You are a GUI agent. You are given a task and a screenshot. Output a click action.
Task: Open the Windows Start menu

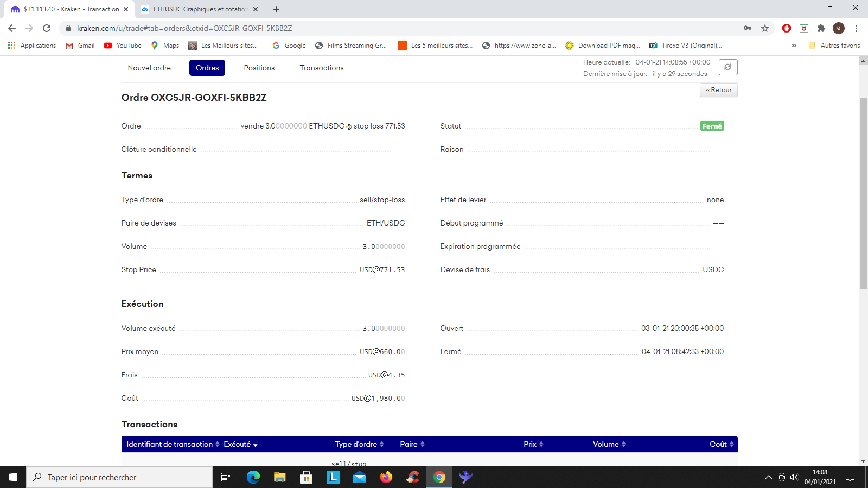click(x=13, y=477)
